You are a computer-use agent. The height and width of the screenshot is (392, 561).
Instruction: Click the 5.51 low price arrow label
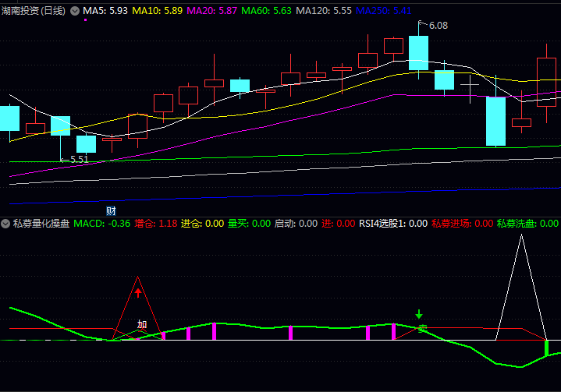click(78, 159)
